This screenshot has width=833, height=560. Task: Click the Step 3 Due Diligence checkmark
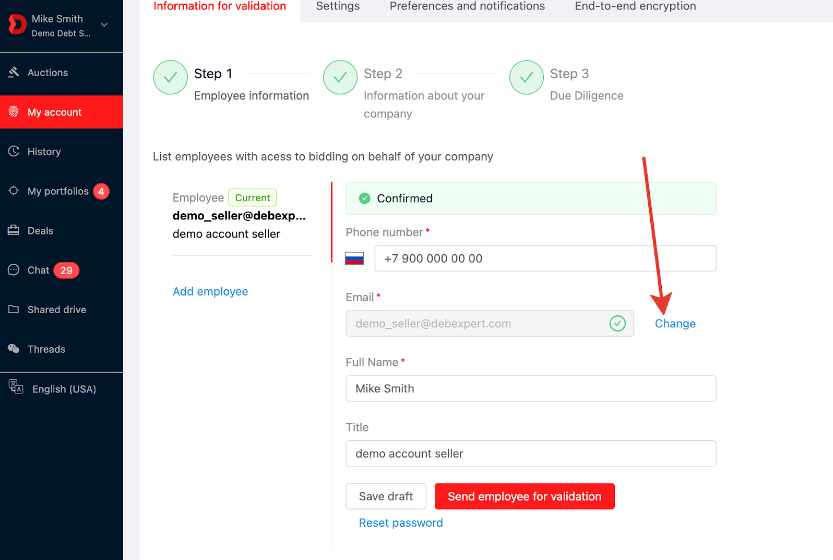526,78
